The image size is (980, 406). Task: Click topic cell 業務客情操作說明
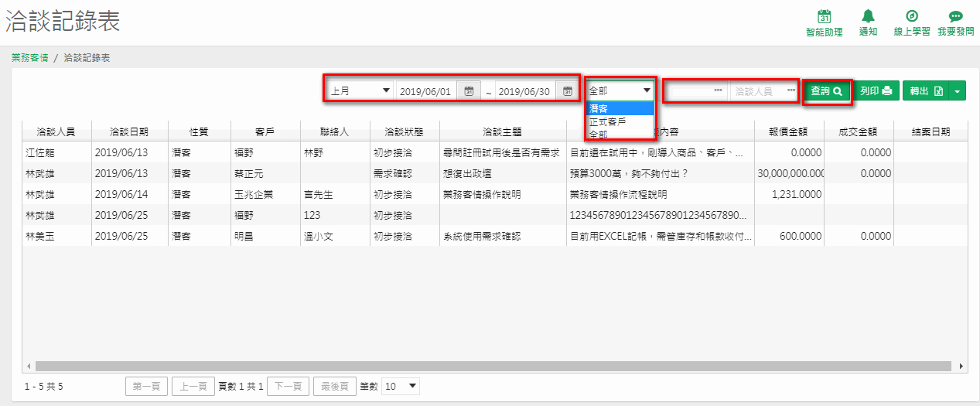pyautogui.click(x=503, y=195)
